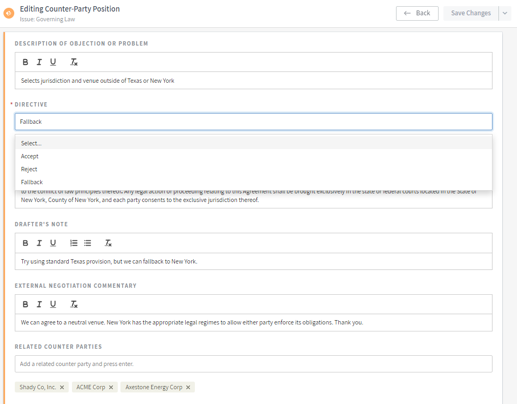
Task: Toggle italic in Description of Objection toolbar
Action: 39,62
